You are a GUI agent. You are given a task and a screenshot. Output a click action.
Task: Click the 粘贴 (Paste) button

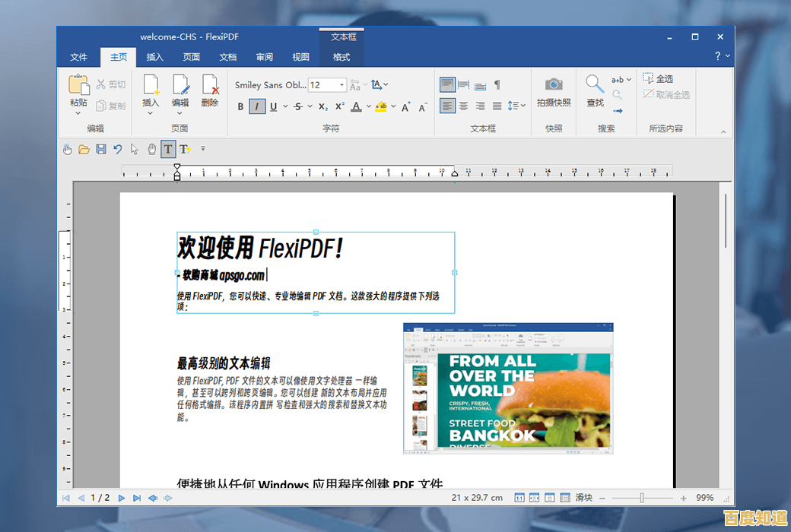(x=79, y=91)
